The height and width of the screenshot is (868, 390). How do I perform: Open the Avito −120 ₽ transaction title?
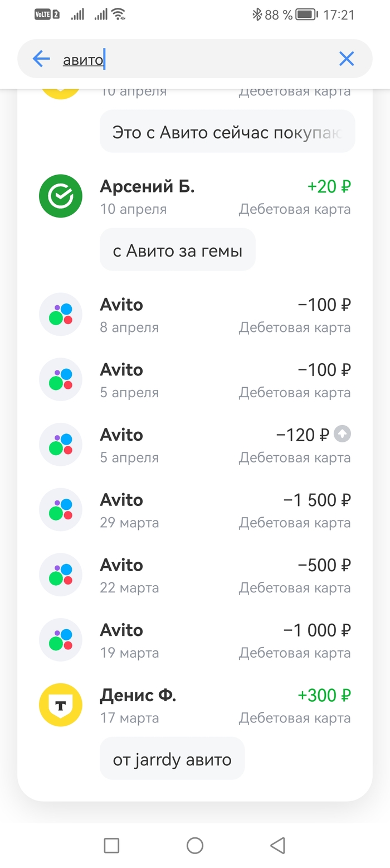pos(121,435)
